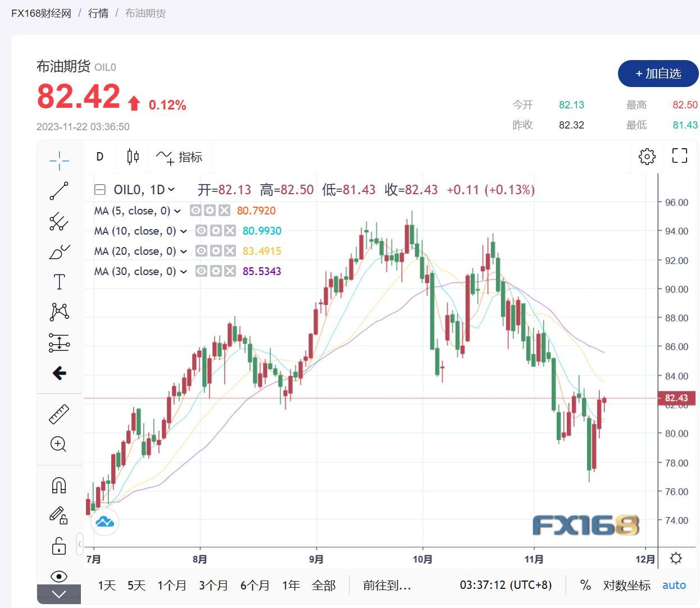Enable the magnet snap tool
This screenshot has width=700, height=608.
pos(59,485)
